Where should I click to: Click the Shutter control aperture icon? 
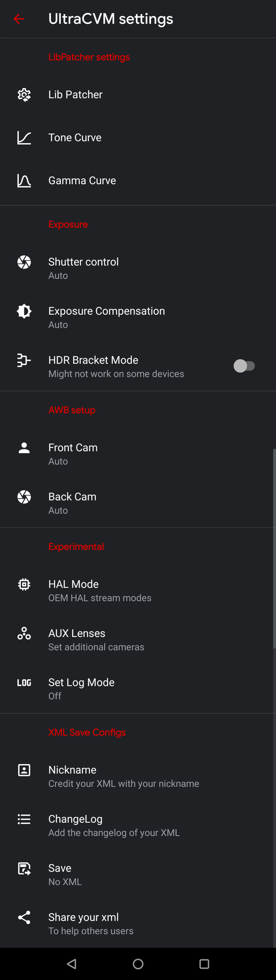[x=24, y=262]
